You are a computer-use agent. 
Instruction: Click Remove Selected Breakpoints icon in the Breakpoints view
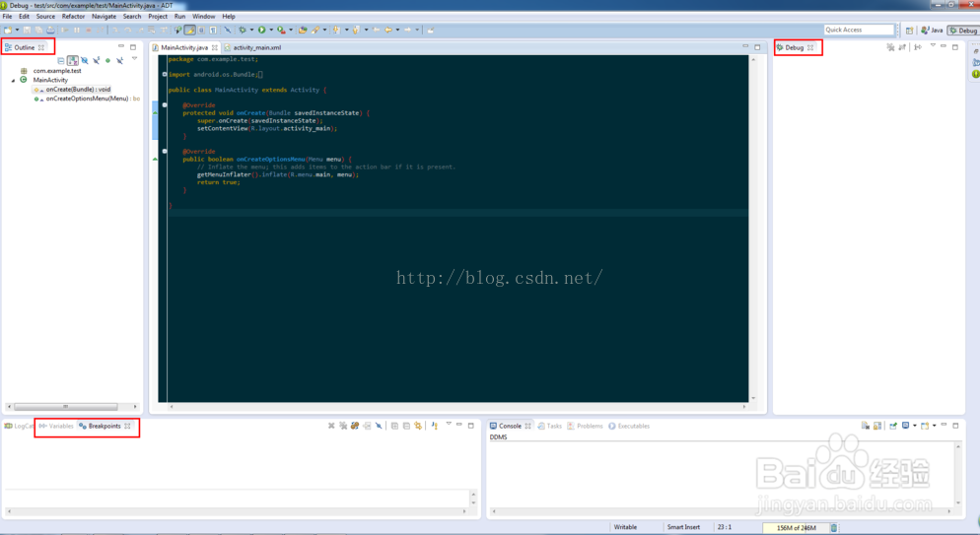tap(331, 426)
